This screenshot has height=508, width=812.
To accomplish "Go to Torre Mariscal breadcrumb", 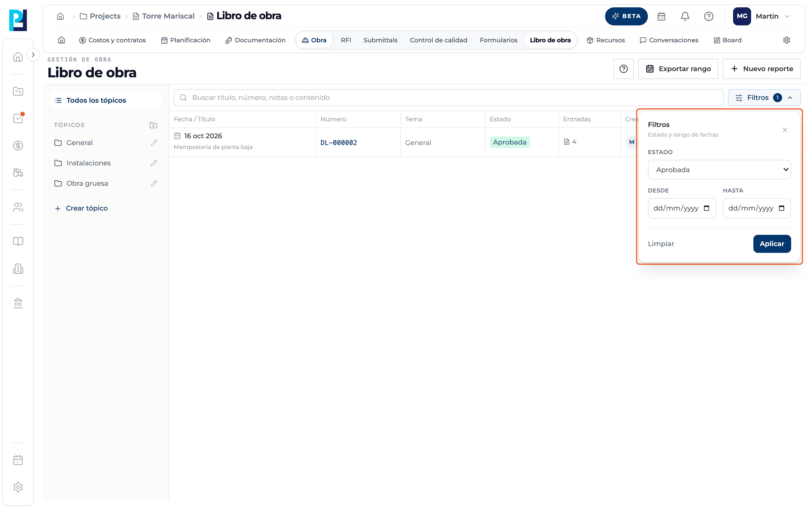I will click(x=164, y=16).
